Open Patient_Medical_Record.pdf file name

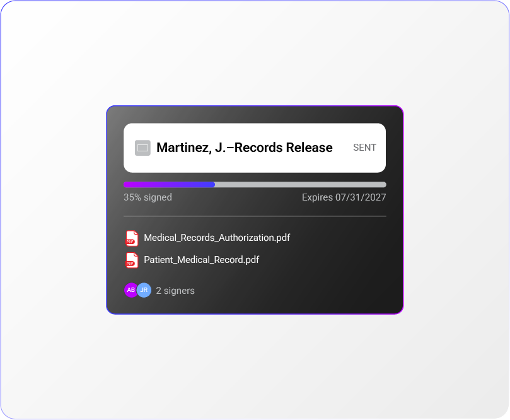pos(201,260)
